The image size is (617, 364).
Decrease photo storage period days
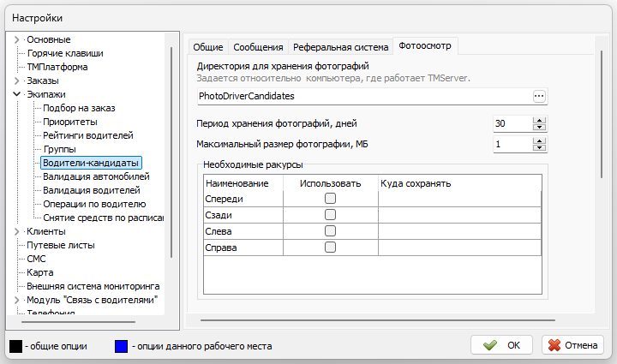coord(539,128)
